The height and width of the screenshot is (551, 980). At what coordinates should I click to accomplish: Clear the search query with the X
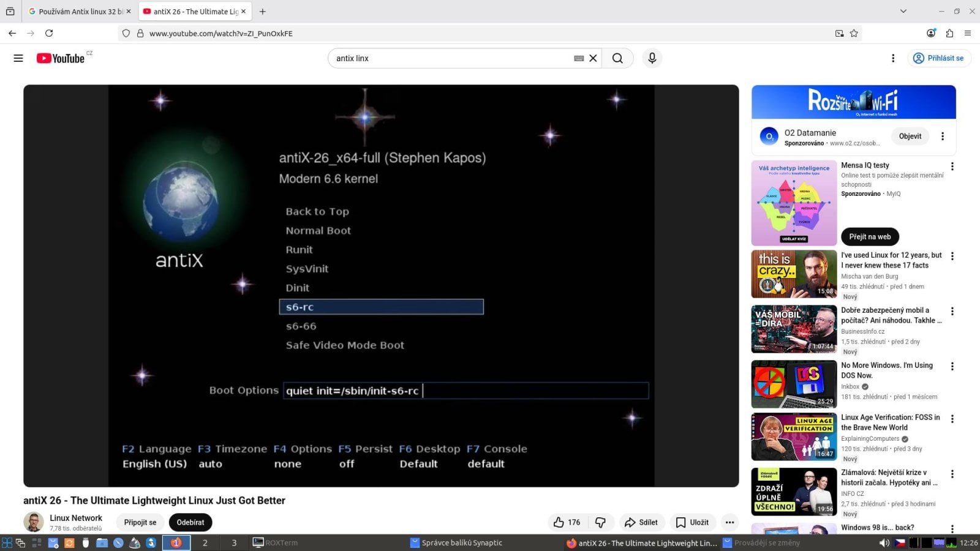click(593, 58)
